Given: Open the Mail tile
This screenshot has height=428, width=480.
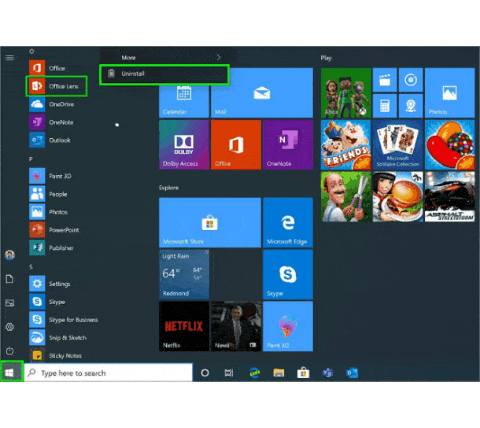Looking at the screenshot, I should coord(262,93).
